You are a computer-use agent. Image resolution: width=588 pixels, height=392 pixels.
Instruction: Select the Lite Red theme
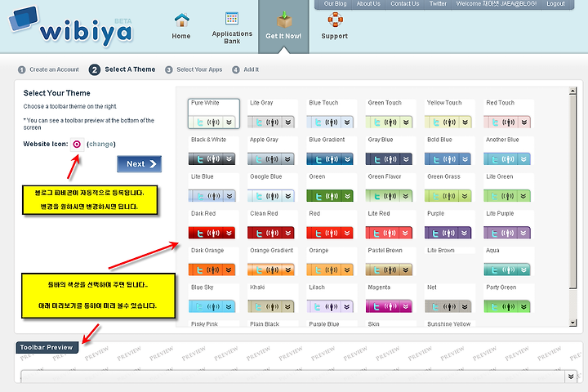point(390,225)
